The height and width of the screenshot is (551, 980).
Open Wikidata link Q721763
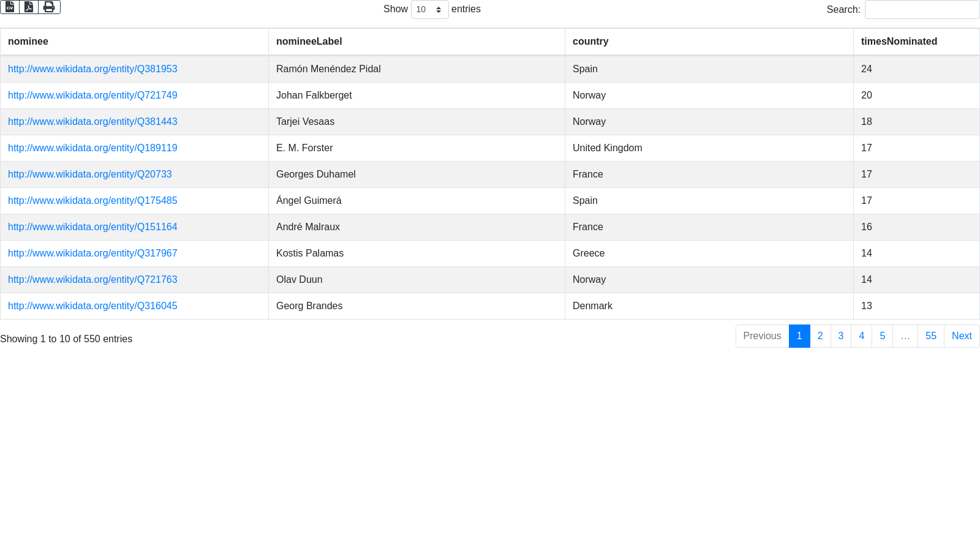point(92,280)
